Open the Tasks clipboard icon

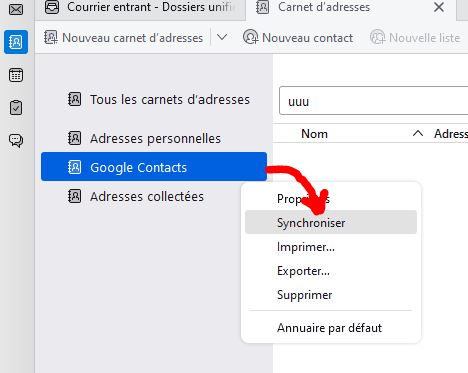(16, 108)
